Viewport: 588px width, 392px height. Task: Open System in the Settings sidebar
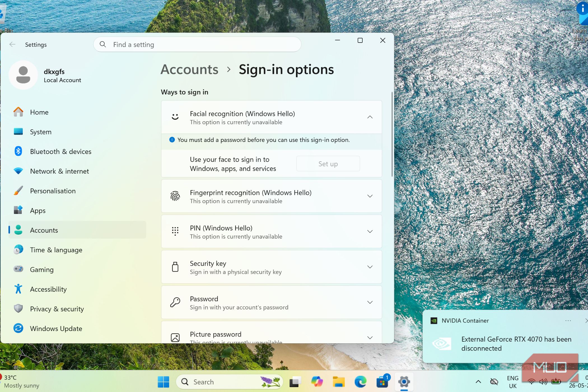77,132
